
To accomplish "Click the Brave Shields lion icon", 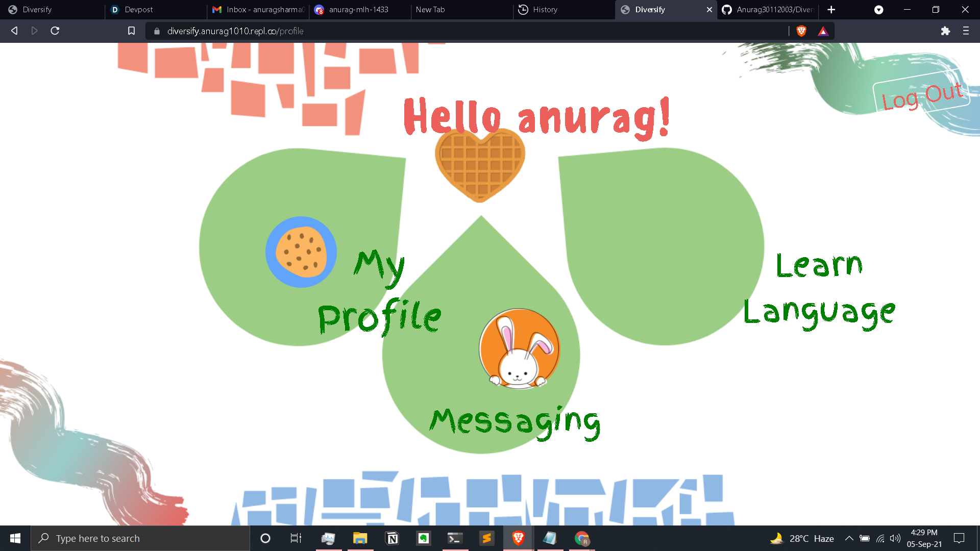I will (x=801, y=31).
